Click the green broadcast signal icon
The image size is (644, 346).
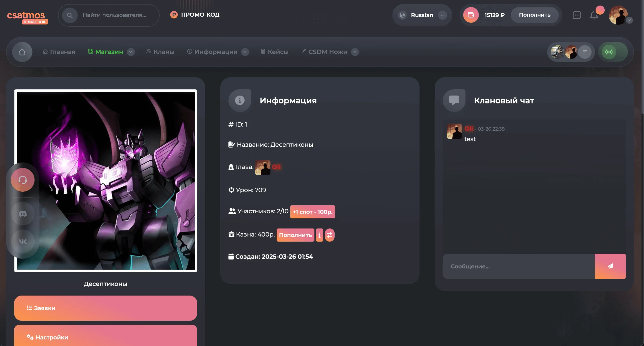(609, 52)
